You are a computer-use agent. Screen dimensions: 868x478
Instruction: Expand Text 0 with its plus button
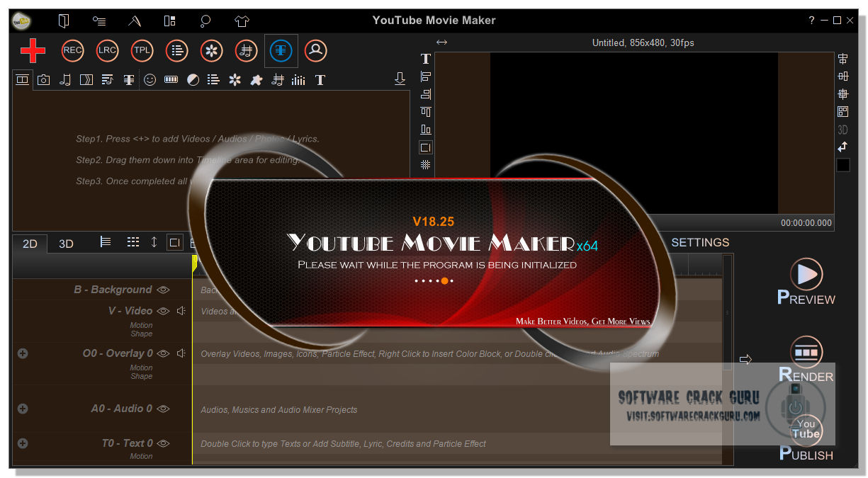click(23, 443)
